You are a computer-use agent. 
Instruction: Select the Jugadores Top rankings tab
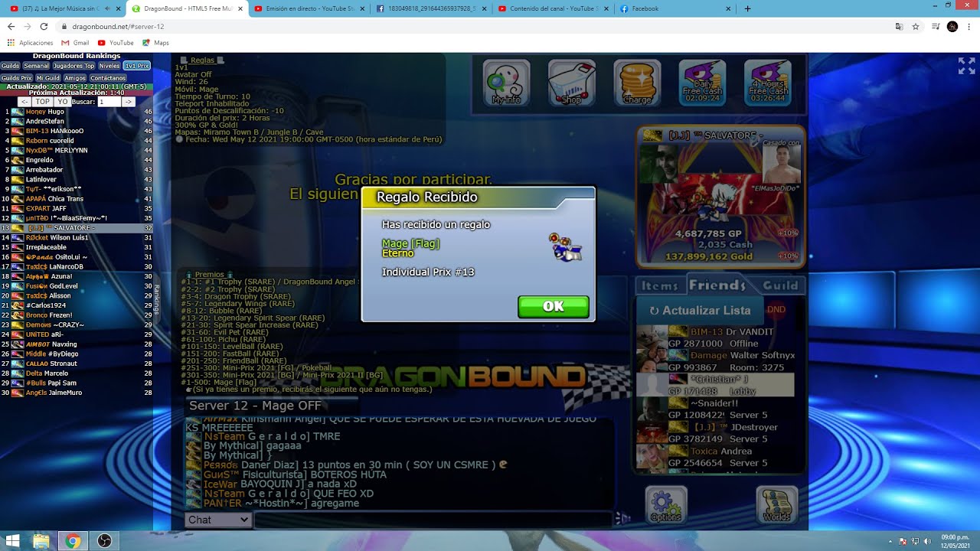click(x=73, y=66)
